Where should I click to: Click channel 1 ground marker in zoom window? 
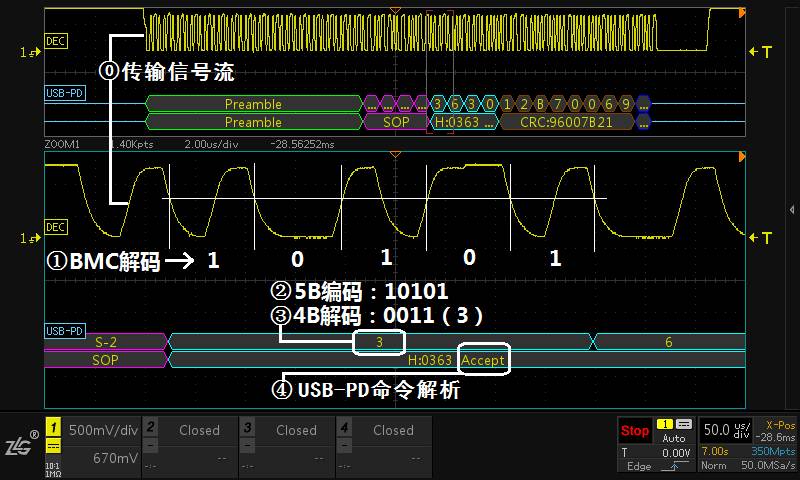click(30, 238)
